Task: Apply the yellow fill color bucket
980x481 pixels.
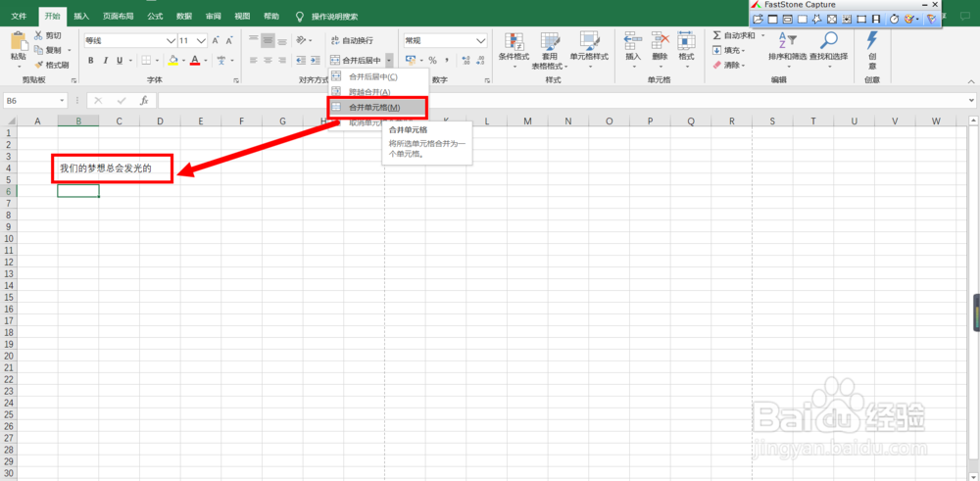Action: coord(173,61)
